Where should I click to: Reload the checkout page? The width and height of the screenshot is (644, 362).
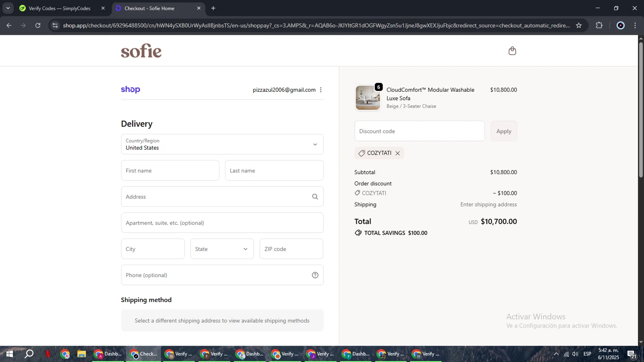coord(38,25)
